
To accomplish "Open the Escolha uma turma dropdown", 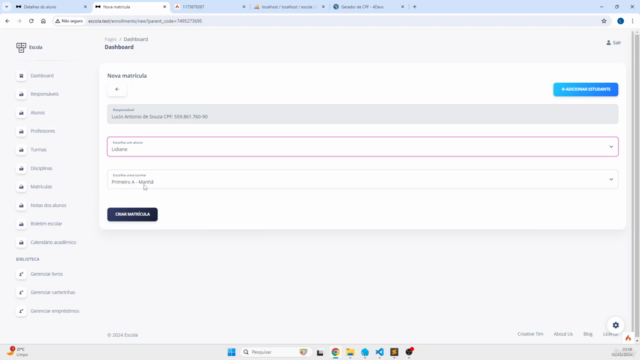I will point(362,179).
